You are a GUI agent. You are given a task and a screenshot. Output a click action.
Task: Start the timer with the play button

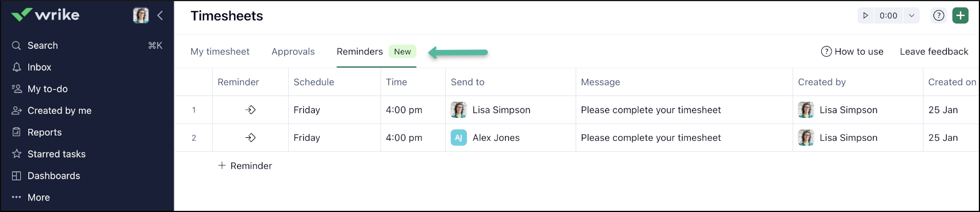coord(866,16)
